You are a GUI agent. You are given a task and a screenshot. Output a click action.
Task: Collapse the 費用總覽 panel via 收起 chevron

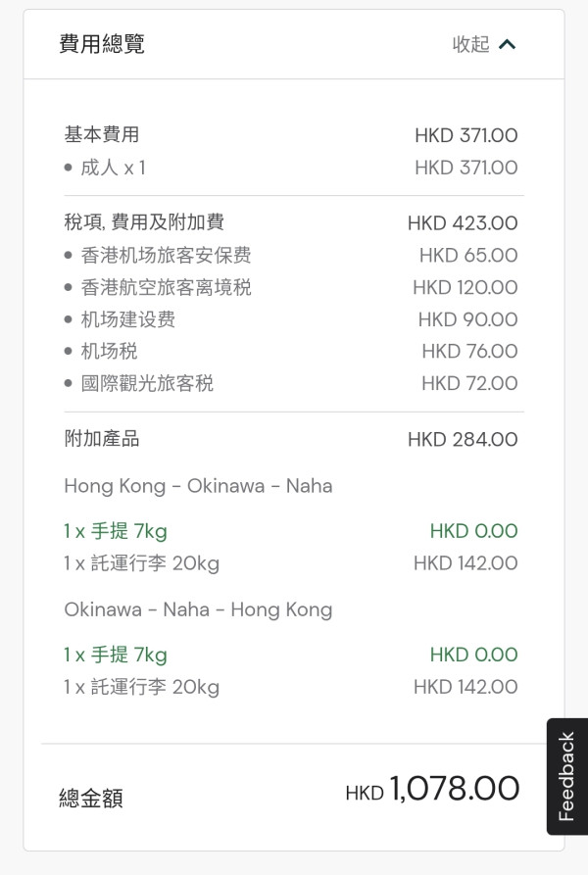(482, 44)
